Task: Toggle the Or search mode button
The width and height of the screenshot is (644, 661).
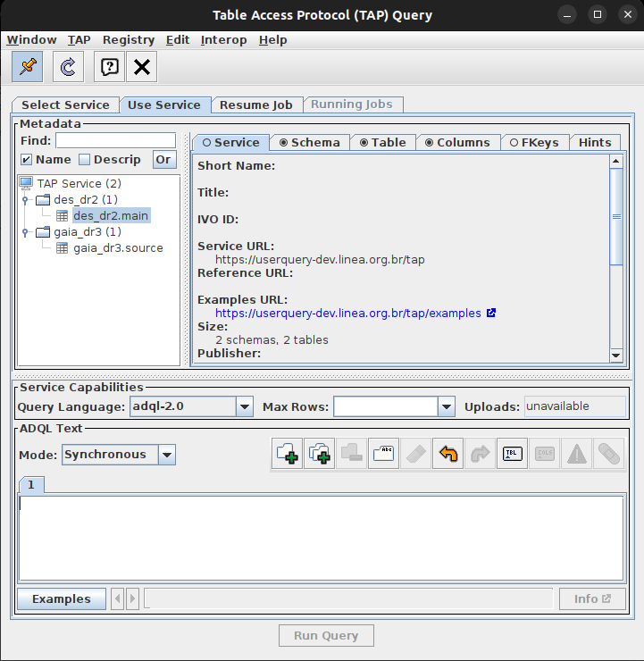Action: coord(163,160)
